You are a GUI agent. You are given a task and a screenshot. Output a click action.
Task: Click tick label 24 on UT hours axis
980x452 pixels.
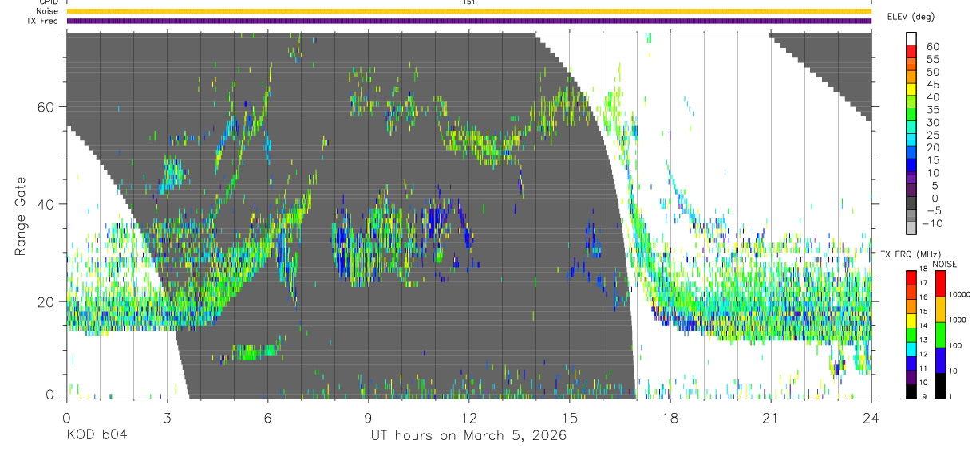pos(871,417)
